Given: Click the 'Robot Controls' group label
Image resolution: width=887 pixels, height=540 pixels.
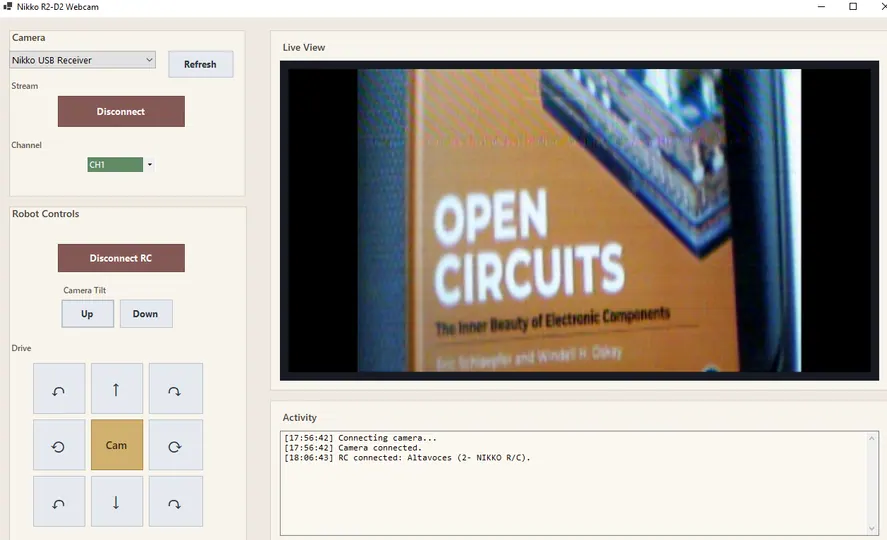Looking at the screenshot, I should coord(45,214).
